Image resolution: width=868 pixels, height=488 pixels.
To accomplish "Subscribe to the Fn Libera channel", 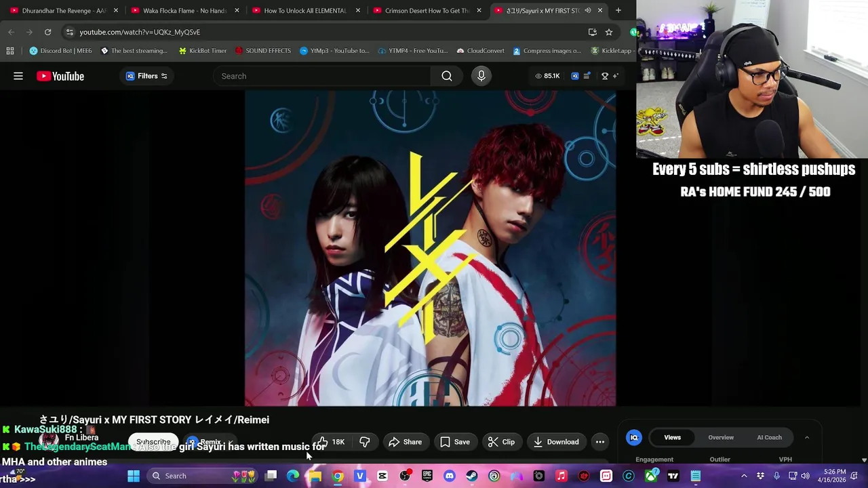I will tap(153, 442).
